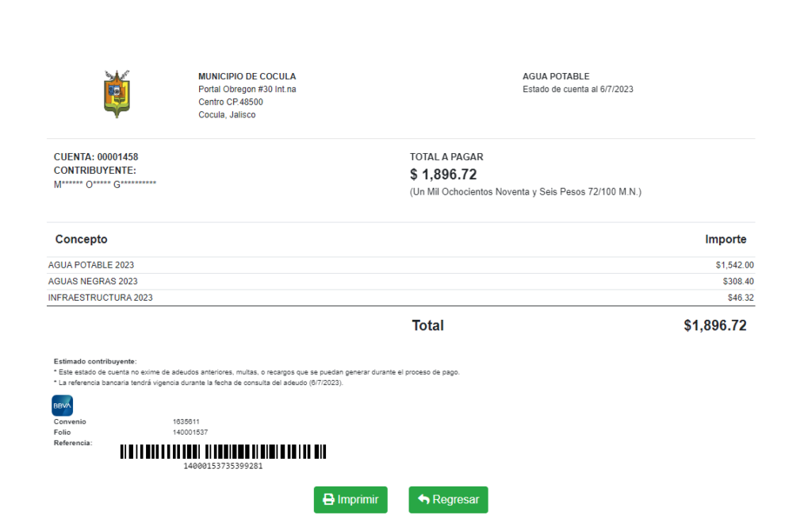Click the printer icon inside Imprimir
Screen dimensions: 812x519
[x=328, y=500]
